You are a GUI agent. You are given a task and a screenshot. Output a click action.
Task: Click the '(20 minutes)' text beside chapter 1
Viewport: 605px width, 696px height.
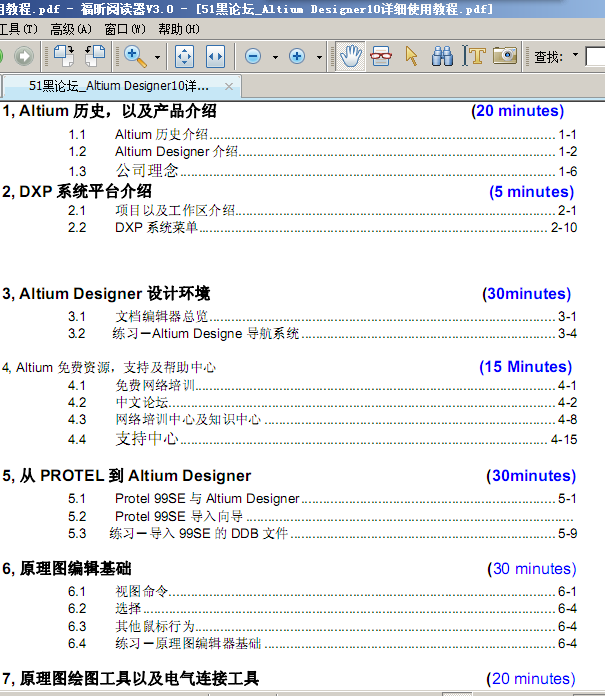point(518,111)
